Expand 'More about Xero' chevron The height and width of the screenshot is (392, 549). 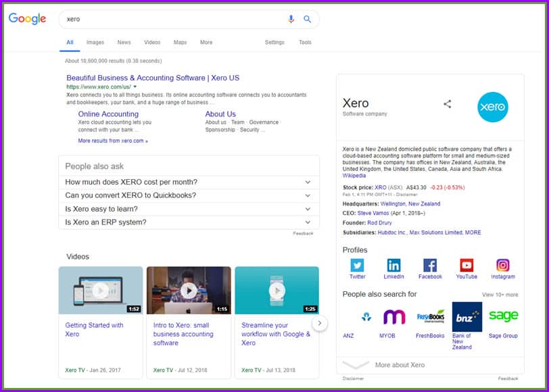tap(356, 365)
